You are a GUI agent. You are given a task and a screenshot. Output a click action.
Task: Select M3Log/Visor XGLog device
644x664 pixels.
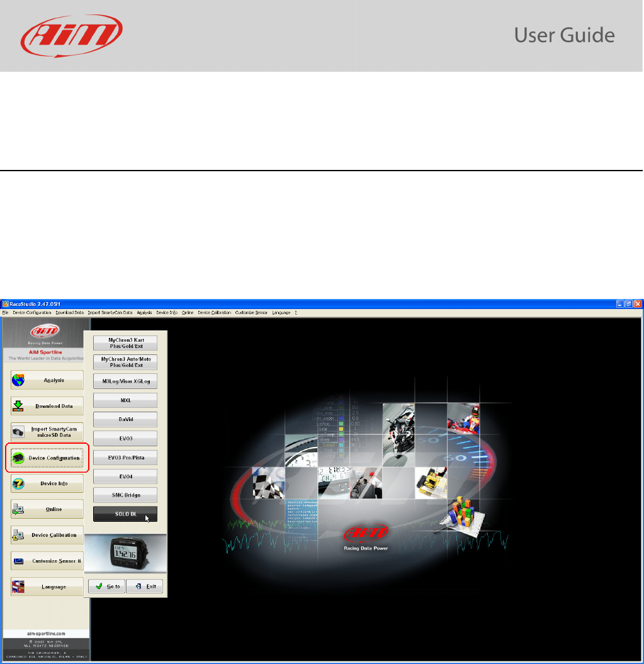125,381
